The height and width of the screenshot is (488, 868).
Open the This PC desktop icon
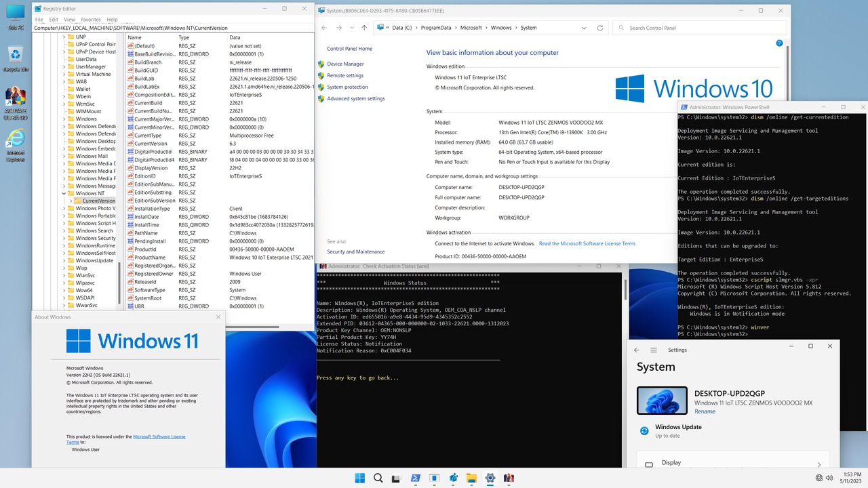(15, 17)
